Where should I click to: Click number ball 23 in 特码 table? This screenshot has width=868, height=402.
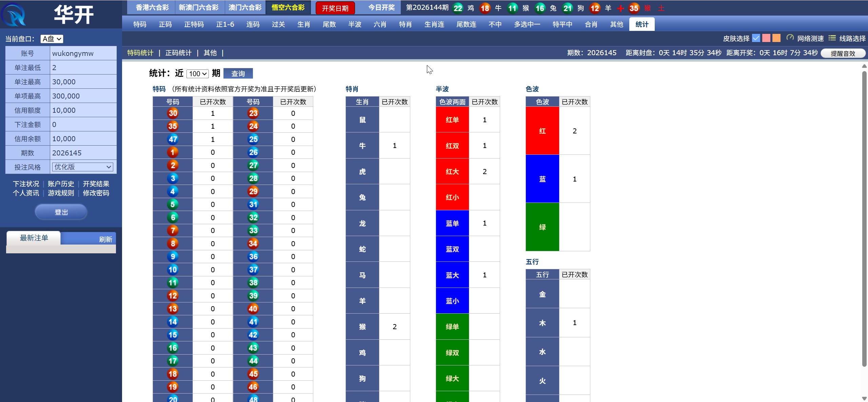pyautogui.click(x=253, y=113)
